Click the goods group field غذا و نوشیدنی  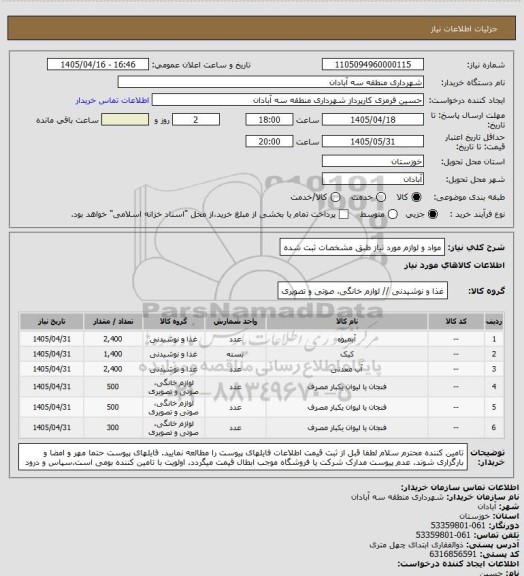pyautogui.click(x=362, y=291)
